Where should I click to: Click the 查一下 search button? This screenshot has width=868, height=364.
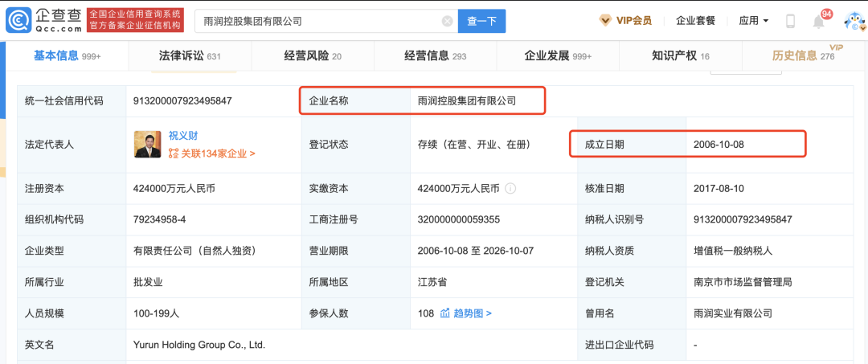pos(481,21)
